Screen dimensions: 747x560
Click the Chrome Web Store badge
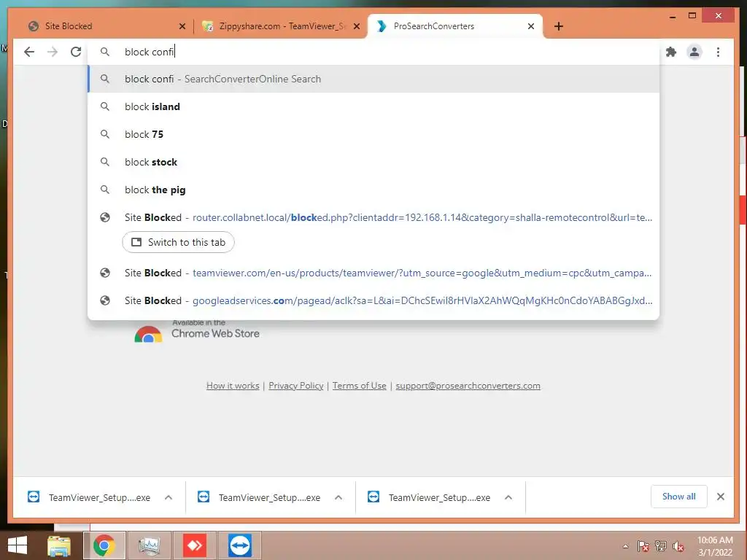[x=197, y=332]
